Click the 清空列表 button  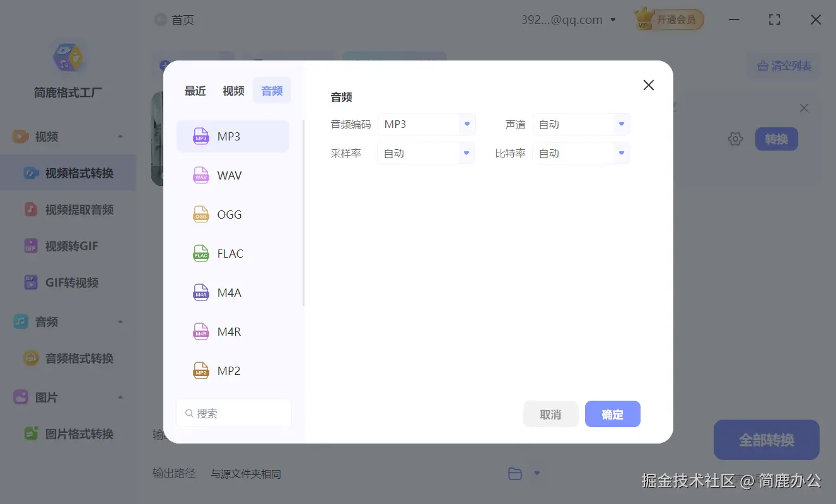point(784,66)
